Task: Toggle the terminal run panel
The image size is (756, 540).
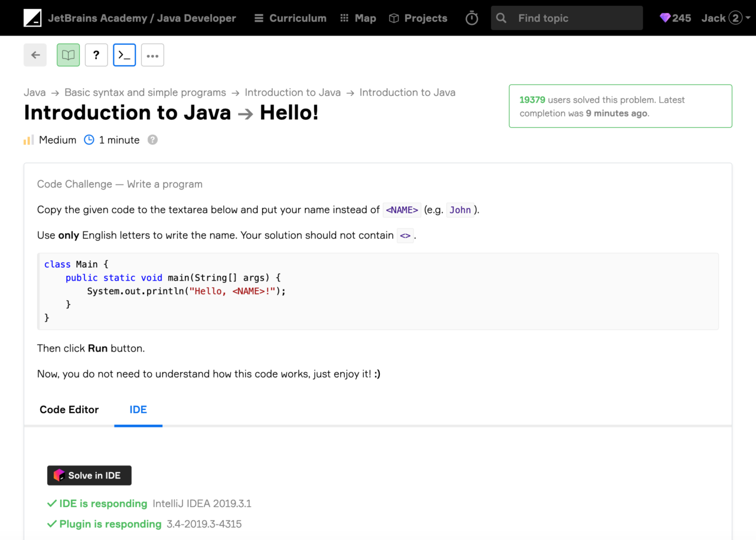Action: point(124,54)
